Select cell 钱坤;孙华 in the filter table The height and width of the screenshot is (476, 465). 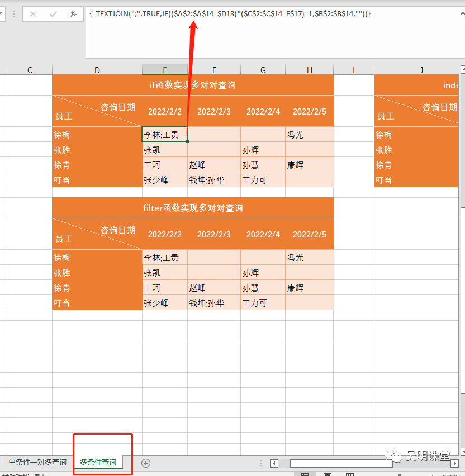coord(214,303)
